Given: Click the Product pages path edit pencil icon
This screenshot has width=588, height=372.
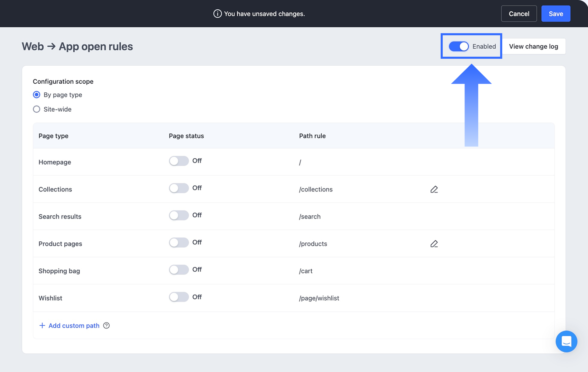Looking at the screenshot, I should [x=434, y=244].
